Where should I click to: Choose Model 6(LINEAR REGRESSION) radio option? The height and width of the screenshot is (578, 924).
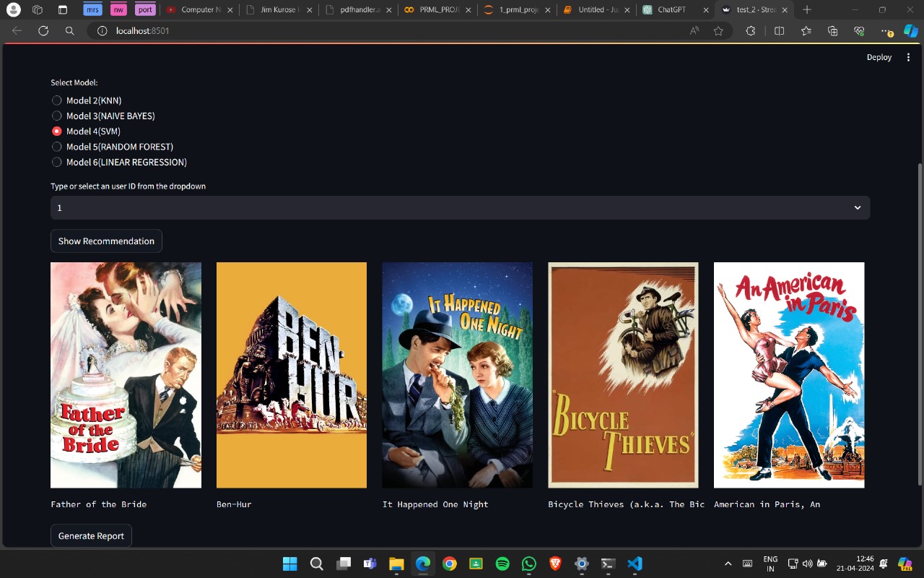point(119,163)
